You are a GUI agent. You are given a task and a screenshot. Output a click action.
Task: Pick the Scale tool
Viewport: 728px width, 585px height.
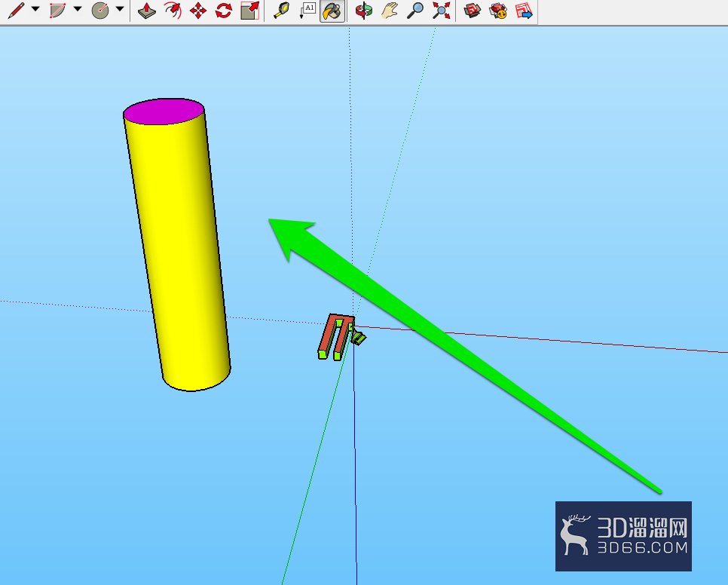coord(249,11)
